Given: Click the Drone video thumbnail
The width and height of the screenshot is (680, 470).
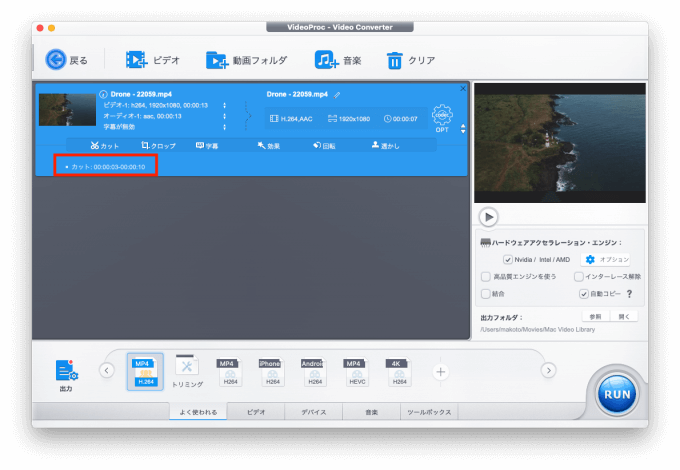Looking at the screenshot, I should coord(67,110).
